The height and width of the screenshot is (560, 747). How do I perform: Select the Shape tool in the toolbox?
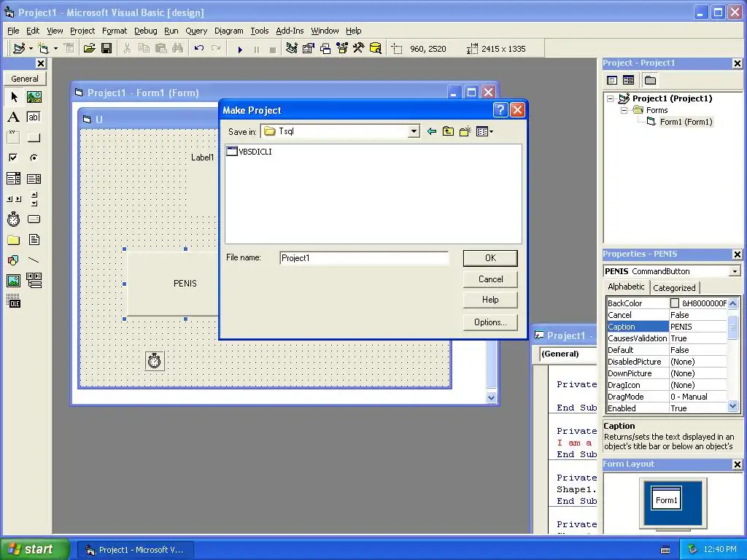[14, 260]
